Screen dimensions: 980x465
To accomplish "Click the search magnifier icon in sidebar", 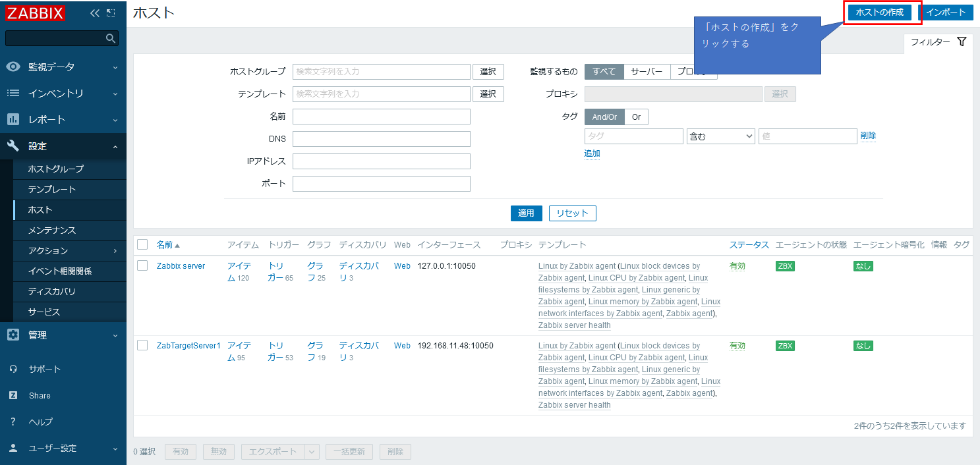I will [111, 38].
